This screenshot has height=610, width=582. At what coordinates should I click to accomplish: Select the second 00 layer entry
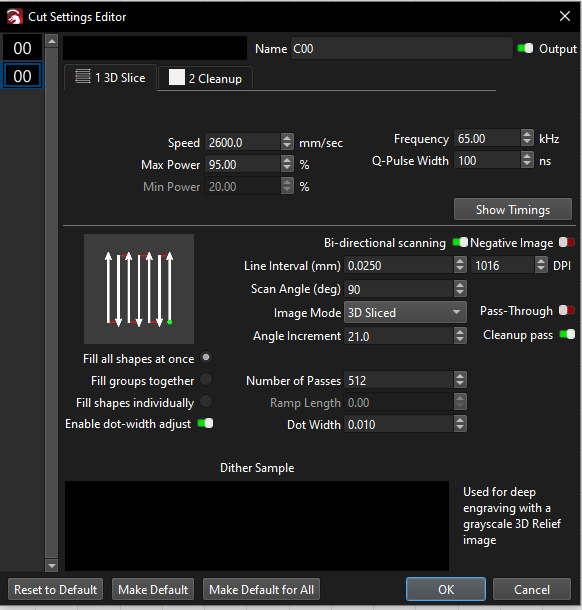22,76
